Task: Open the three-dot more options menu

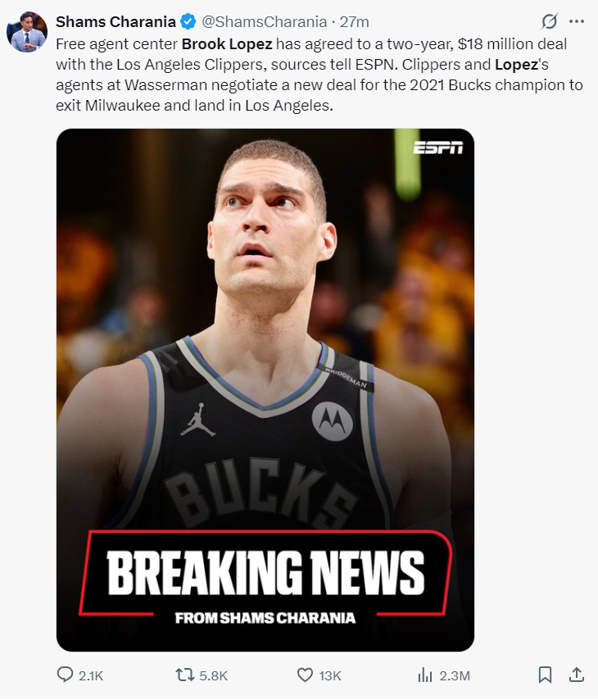Action: click(x=577, y=21)
